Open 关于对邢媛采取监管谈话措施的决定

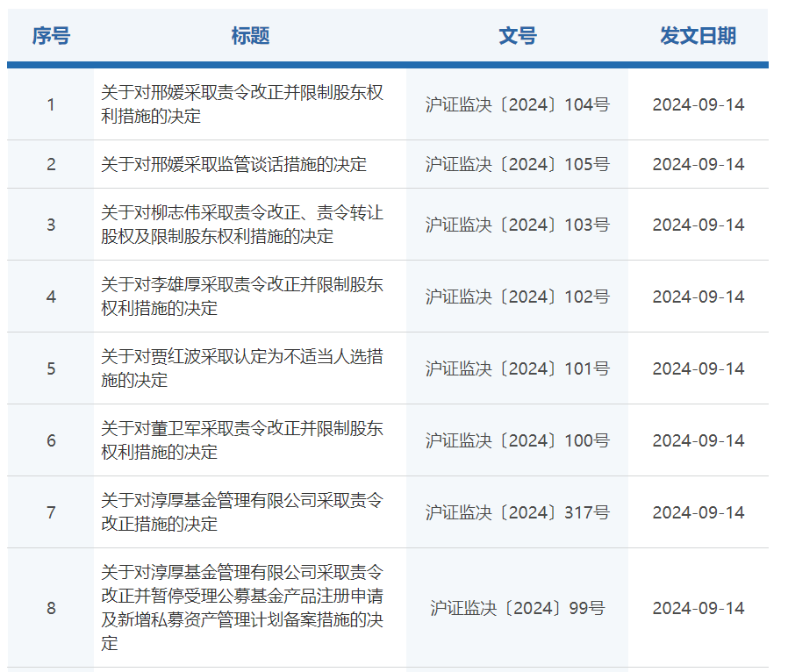coord(233,164)
